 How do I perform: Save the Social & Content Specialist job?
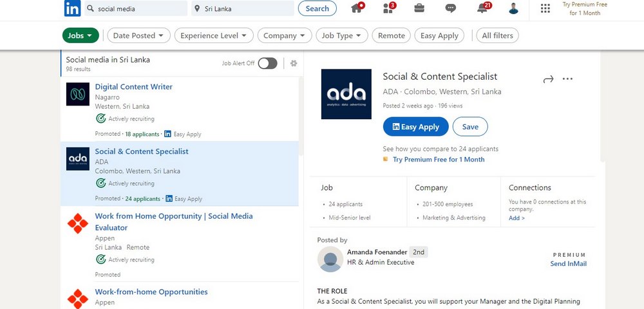(x=470, y=127)
